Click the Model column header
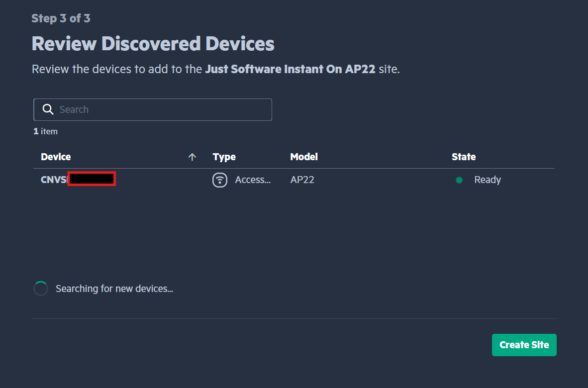 (x=304, y=157)
